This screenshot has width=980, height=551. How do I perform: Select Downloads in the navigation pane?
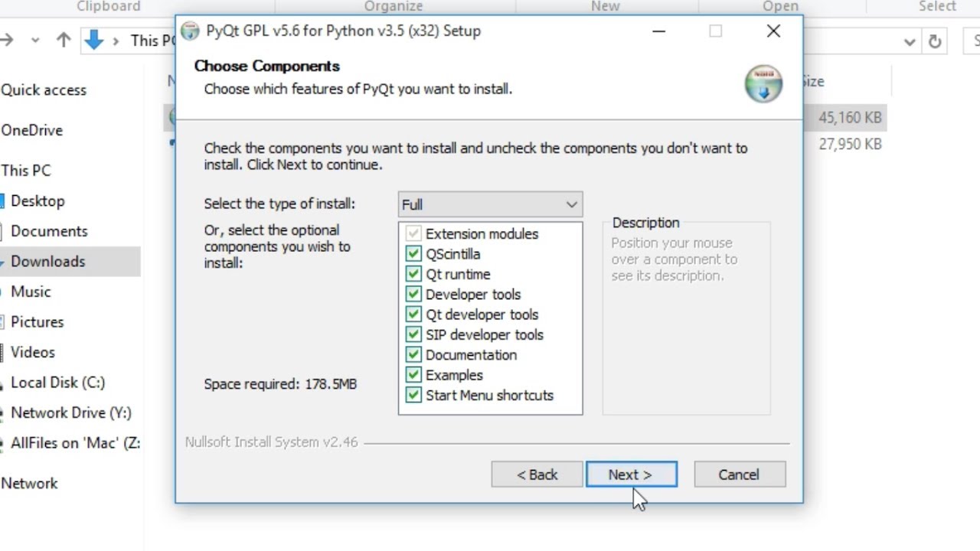point(47,262)
